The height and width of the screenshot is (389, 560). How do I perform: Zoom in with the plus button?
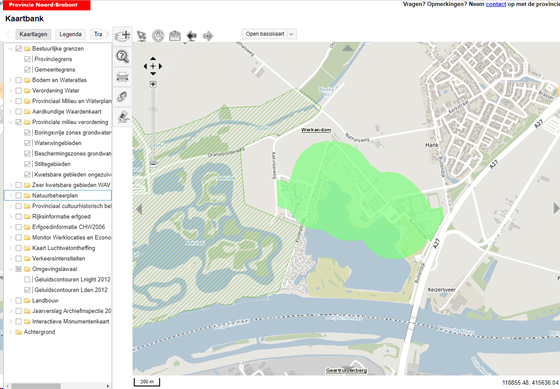(153, 84)
